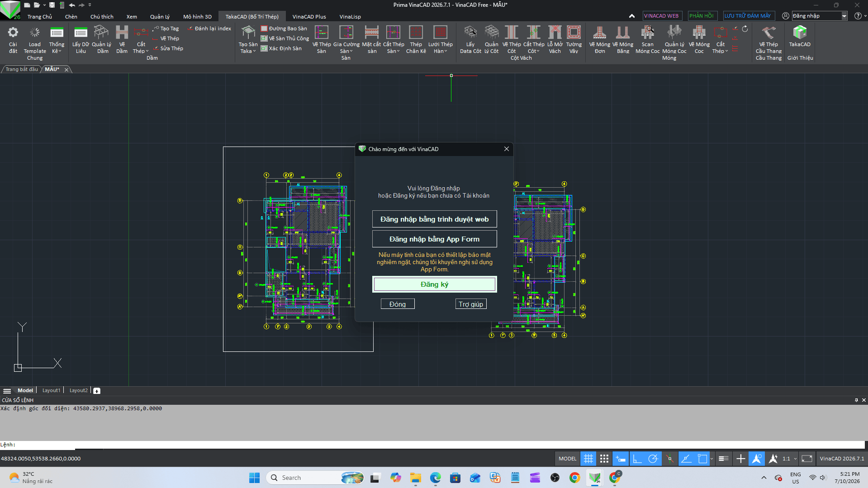This screenshot has width=868, height=488.
Task: Open Đăng nhập account combo box
Action: point(844,16)
